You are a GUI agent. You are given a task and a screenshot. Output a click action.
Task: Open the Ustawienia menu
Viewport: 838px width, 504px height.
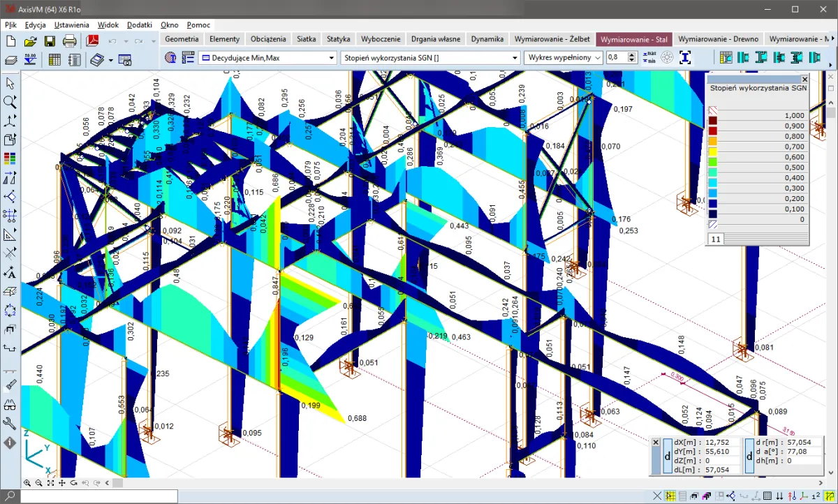tap(71, 24)
